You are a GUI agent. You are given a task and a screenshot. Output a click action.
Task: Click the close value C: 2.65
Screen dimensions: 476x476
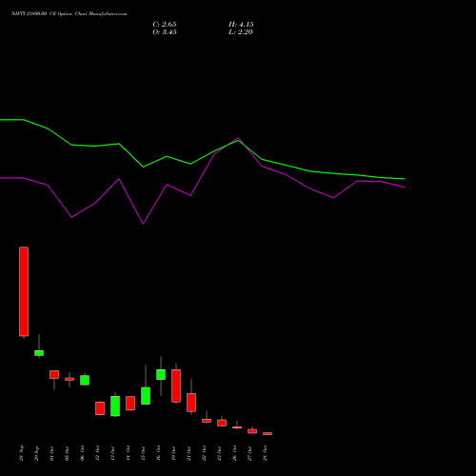point(165,25)
